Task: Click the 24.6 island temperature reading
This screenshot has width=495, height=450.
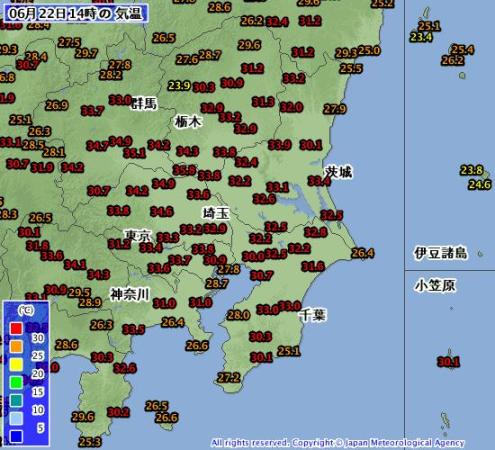Action: (x=480, y=184)
